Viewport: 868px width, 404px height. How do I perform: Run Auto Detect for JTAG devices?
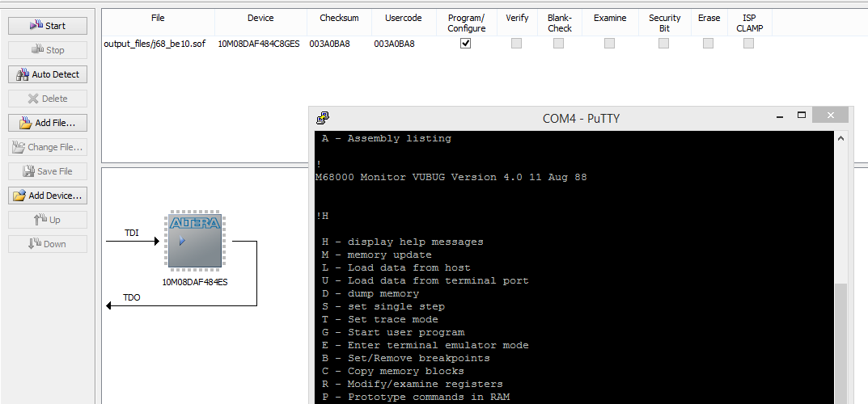click(x=48, y=74)
